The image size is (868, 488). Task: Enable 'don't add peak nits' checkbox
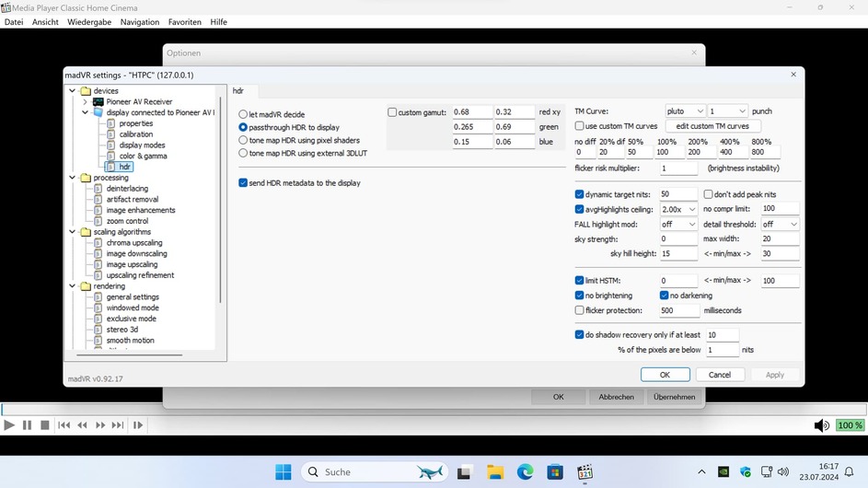(708, 194)
